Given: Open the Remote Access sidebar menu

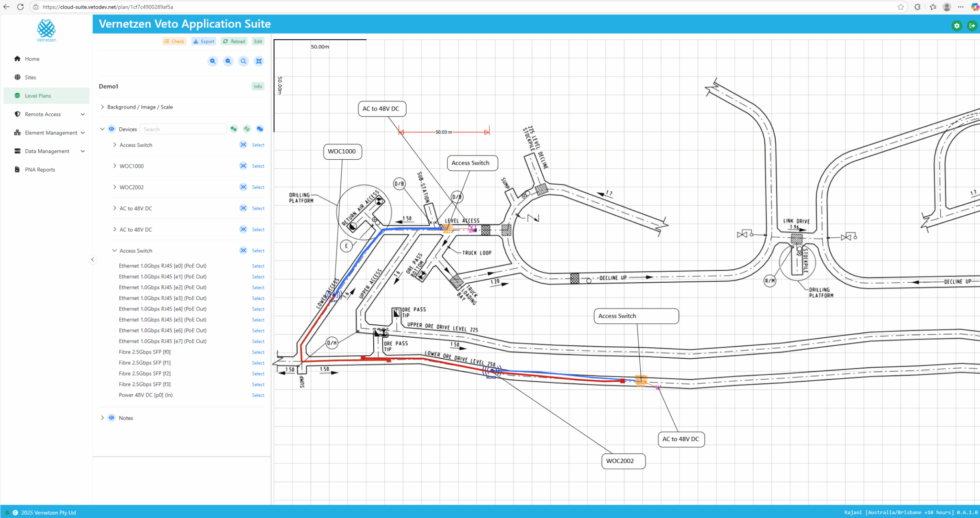Looking at the screenshot, I should pyautogui.click(x=43, y=114).
